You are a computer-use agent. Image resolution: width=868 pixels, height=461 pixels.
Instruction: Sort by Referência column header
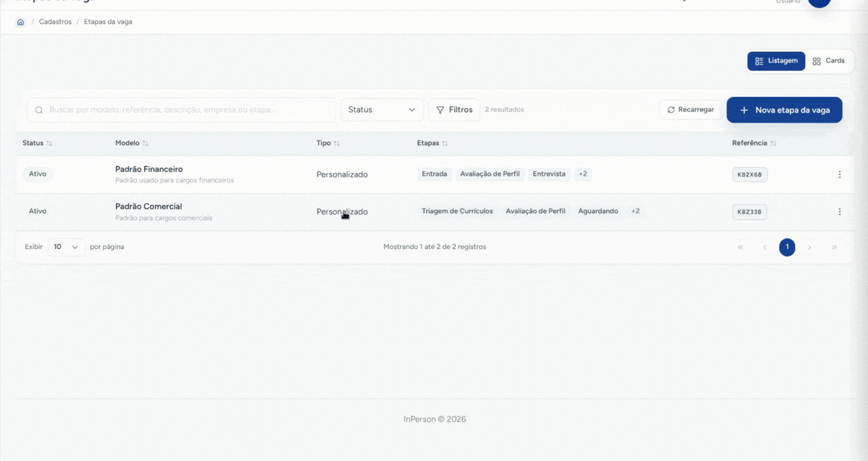click(754, 143)
